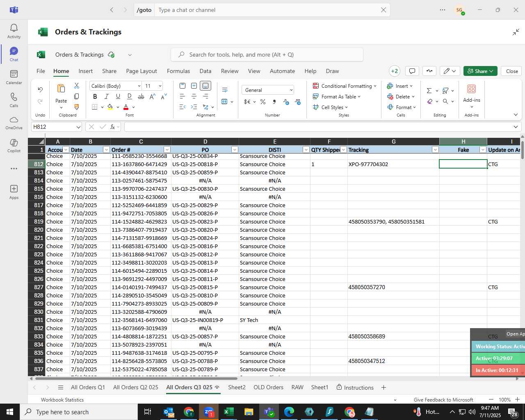Expand the Conditional Formatting menu

pos(345,86)
